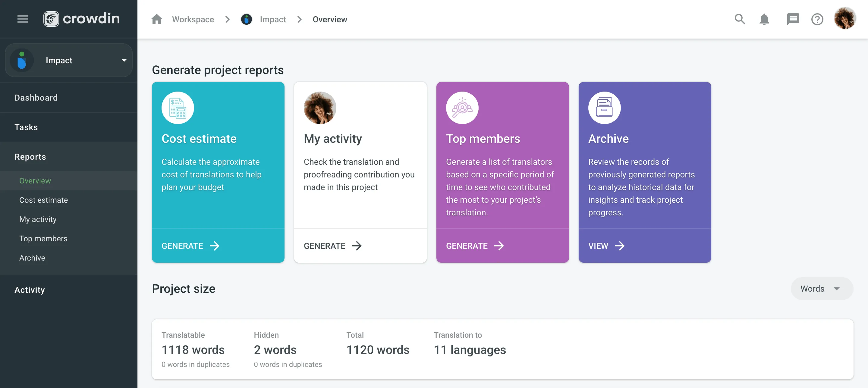Click the Impact project logo in sidebar

click(x=22, y=60)
